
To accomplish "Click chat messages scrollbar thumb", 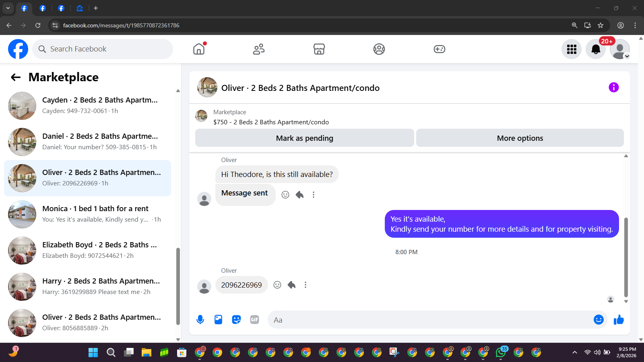I will click(626, 257).
